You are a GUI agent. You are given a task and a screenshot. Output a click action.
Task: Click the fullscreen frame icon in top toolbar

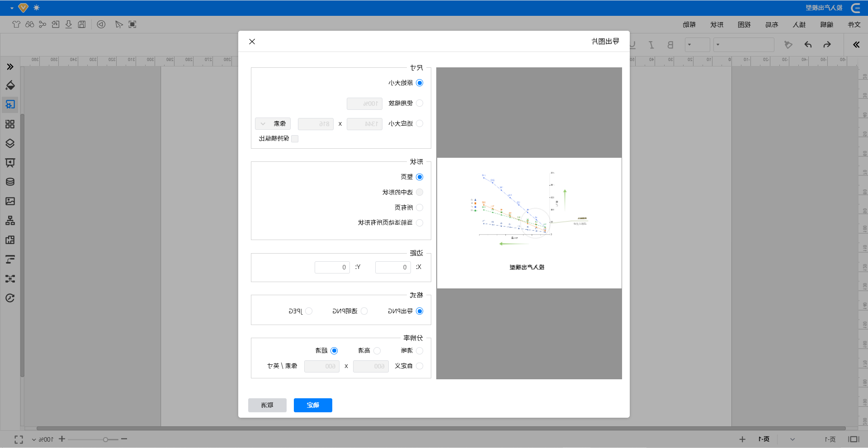pyautogui.click(x=132, y=24)
